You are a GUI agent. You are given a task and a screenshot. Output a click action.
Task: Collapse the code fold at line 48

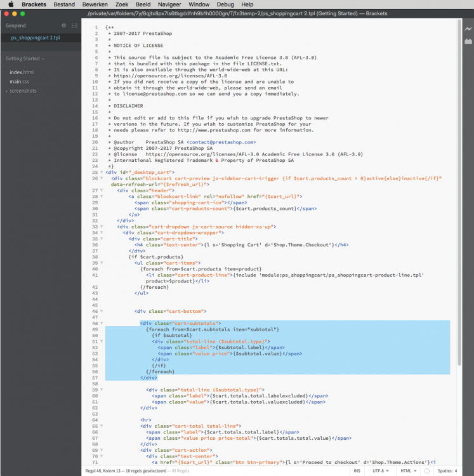click(102, 323)
